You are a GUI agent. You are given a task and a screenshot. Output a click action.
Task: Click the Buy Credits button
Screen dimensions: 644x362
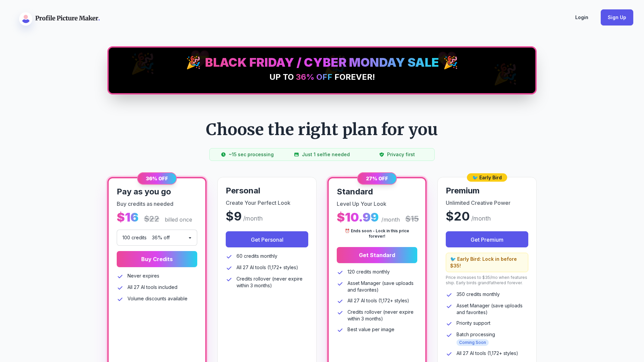coord(157,259)
